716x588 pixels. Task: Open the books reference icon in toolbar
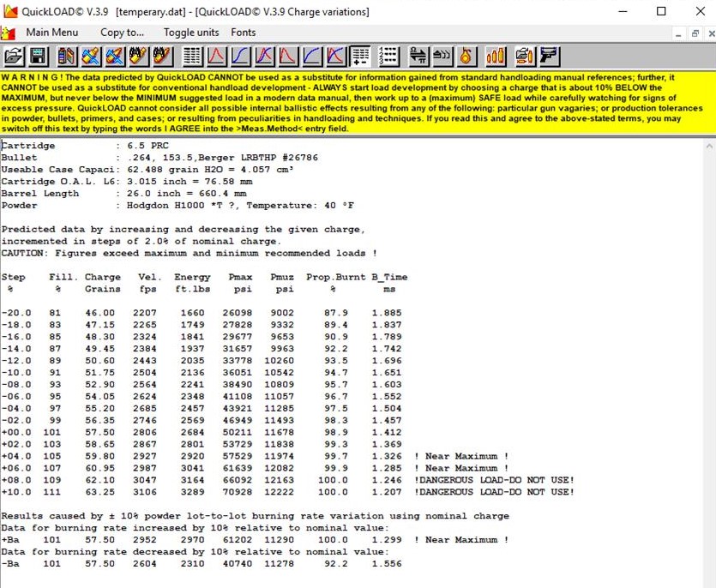click(x=67, y=57)
